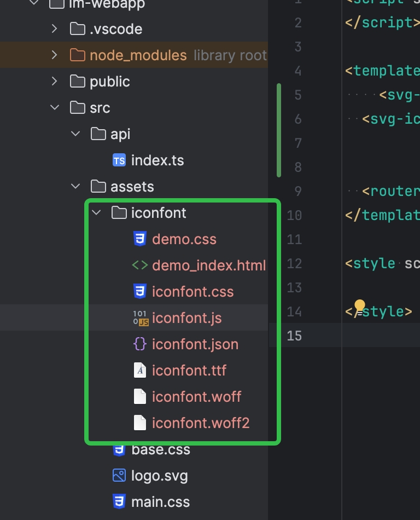Open the main.css file
The image size is (420, 520).
click(161, 502)
